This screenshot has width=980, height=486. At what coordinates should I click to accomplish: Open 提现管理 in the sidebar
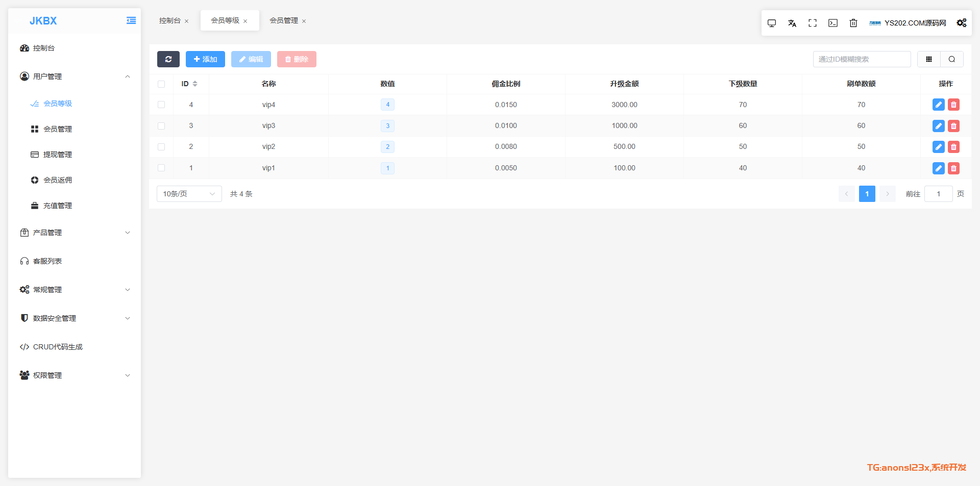coord(57,155)
